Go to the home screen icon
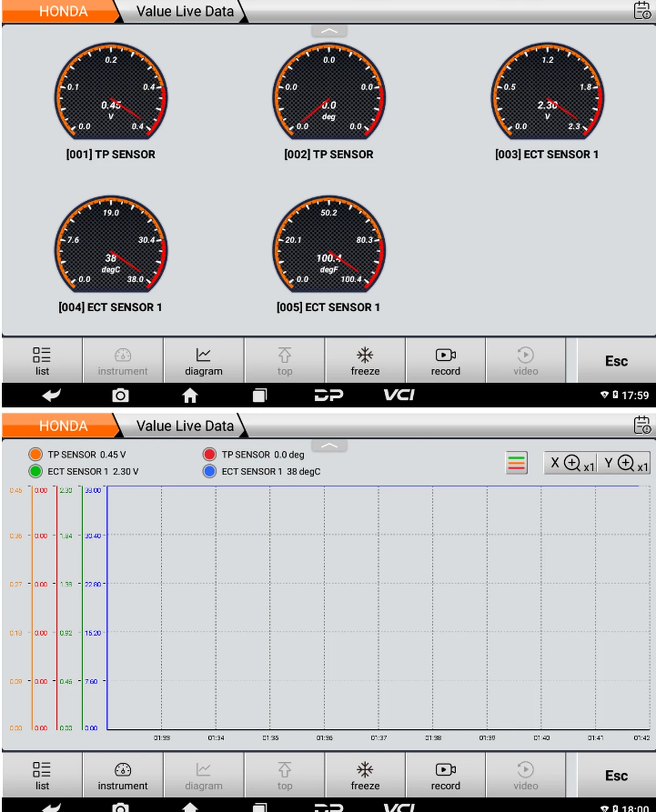Screen dimensions: 656x812 (x=190, y=395)
